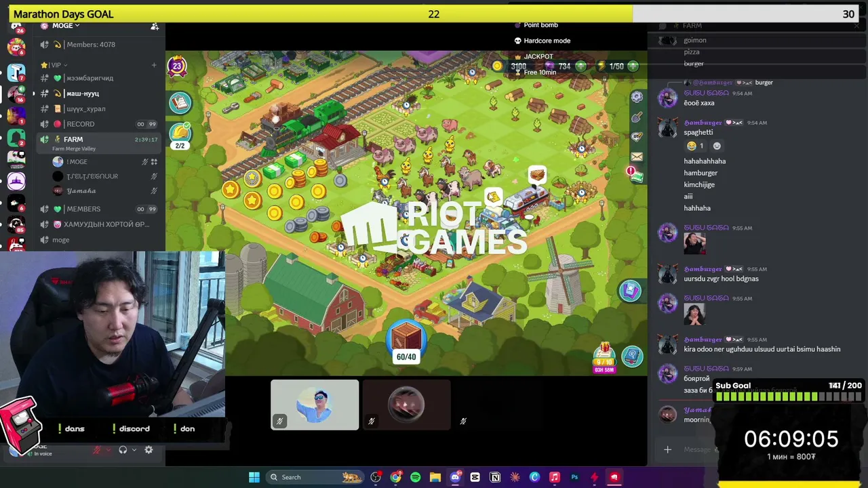Image resolution: width=868 pixels, height=488 pixels.
Task: Open Hamburger's profile from the spaghetti message
Action: 703,123
